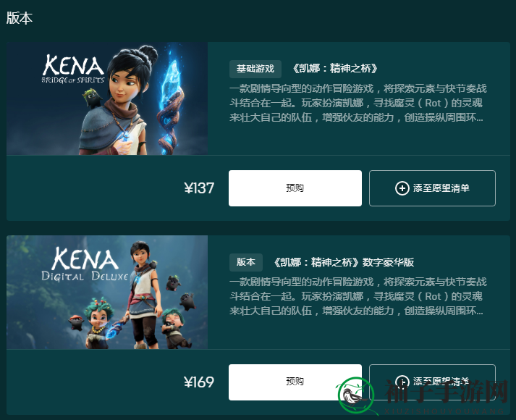Click the 版本 section heading at the top

[19, 18]
